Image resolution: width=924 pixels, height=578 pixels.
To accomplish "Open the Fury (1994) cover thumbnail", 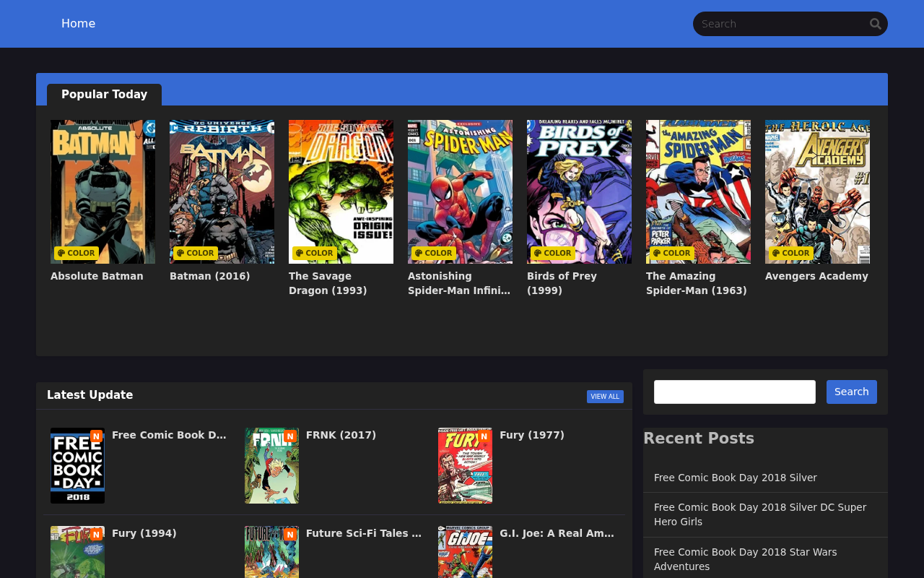I will (77, 552).
